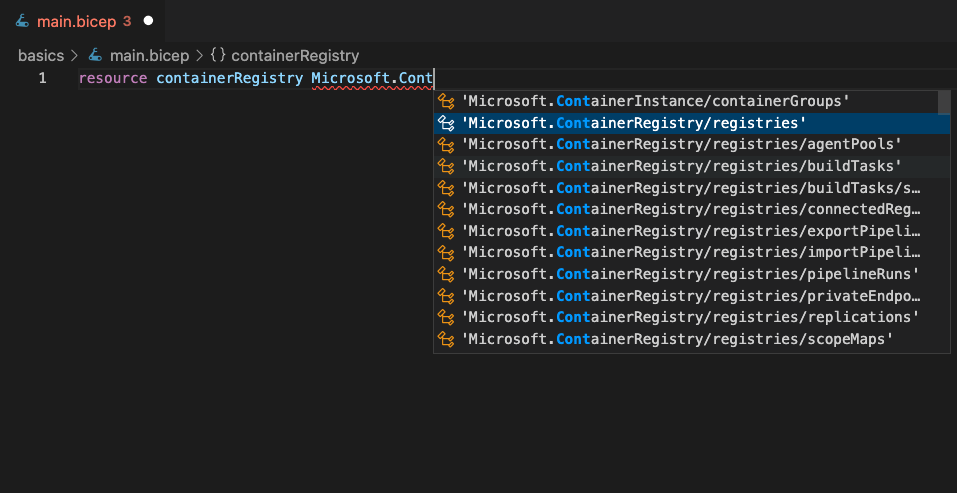This screenshot has width=957, height=493.
Task: Open main.bicep breadcrumb segment
Action: click(x=150, y=56)
